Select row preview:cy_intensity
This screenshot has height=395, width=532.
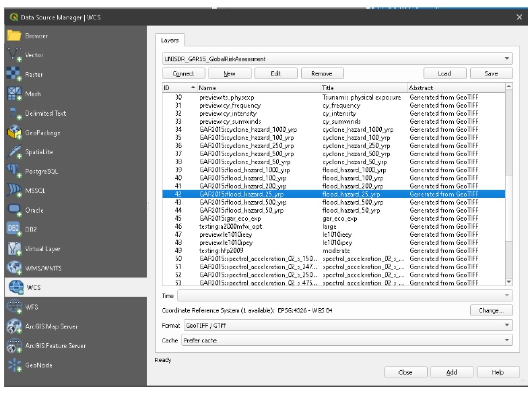pyautogui.click(x=334, y=114)
